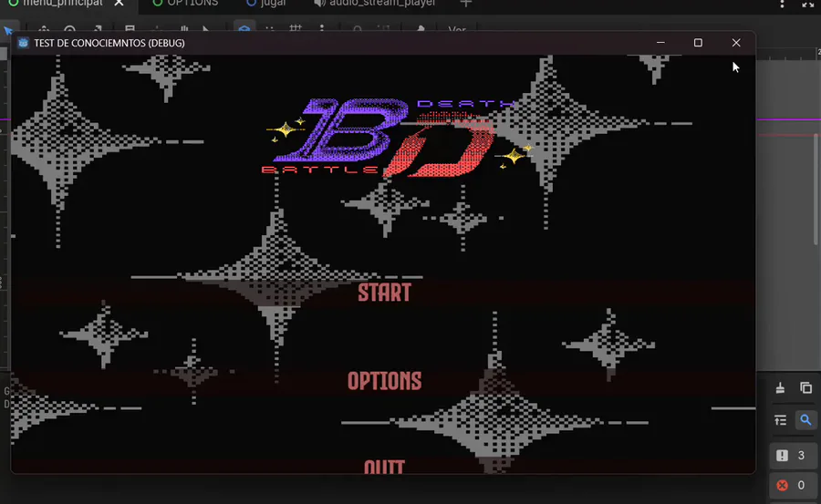Toggle the output search magnifier
Screen dimensions: 821x504
[805, 420]
